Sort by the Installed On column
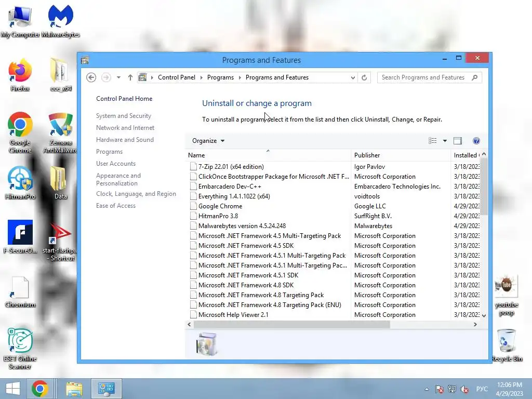532x399 pixels. click(466, 155)
